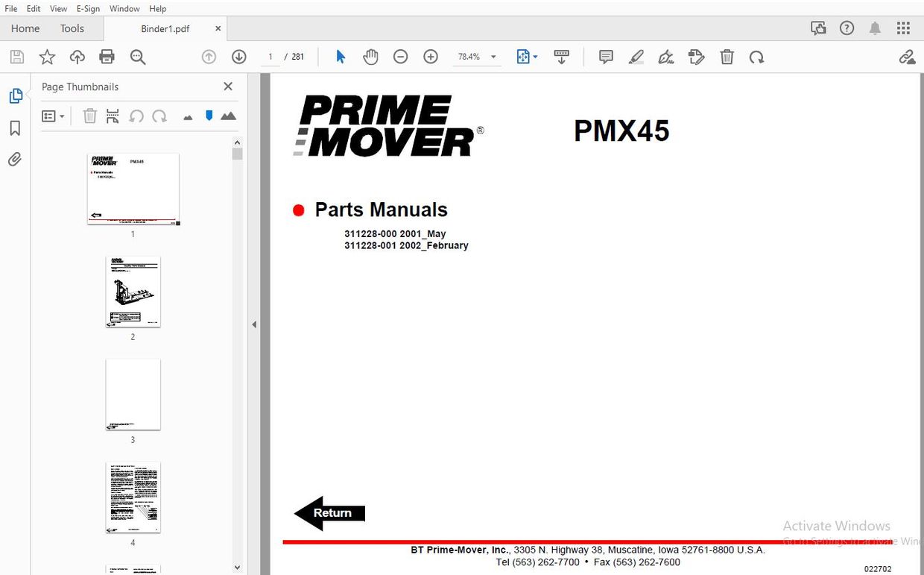
Task: Enable reading mode from the toolbar
Action: (x=562, y=56)
